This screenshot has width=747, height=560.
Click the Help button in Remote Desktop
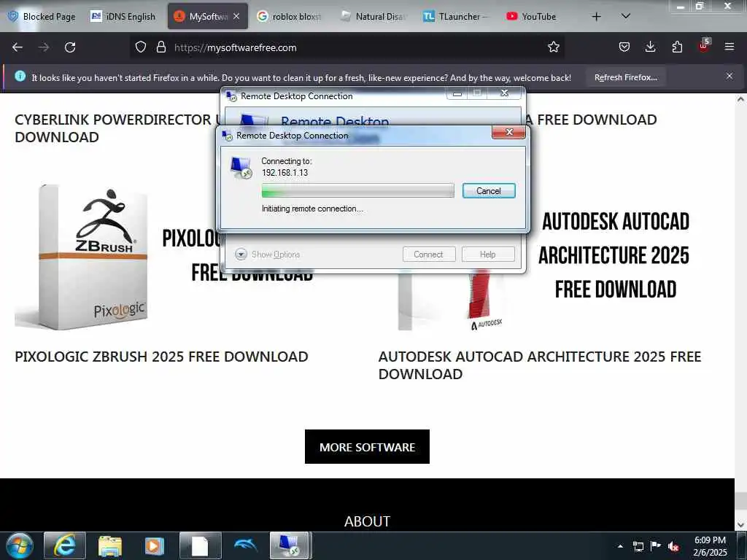click(488, 254)
